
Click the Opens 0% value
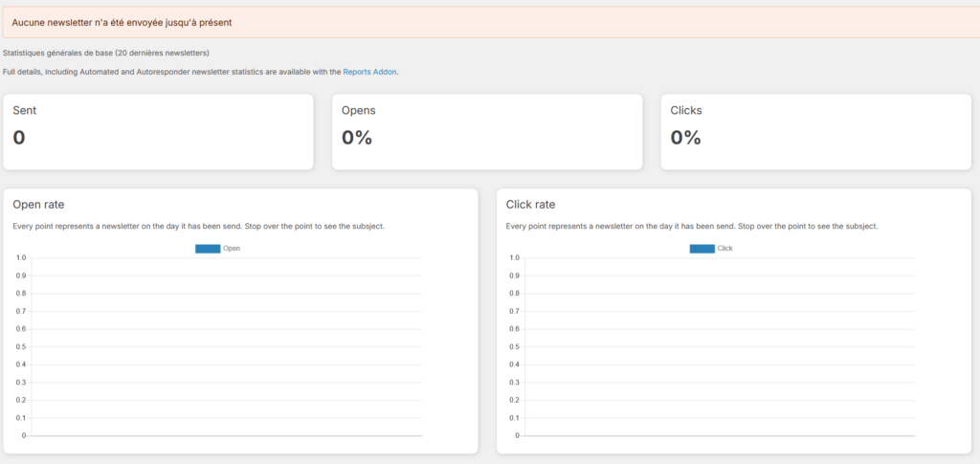point(357,138)
